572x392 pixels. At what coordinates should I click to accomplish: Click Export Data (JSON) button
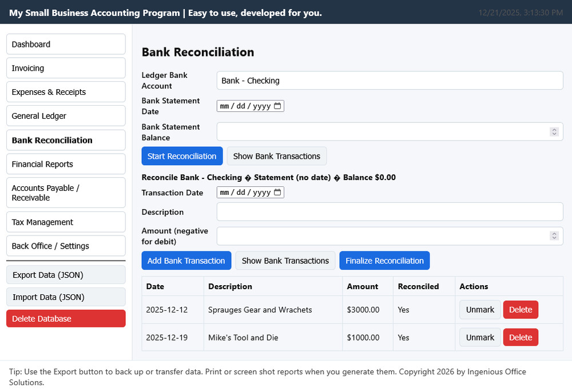pos(66,275)
